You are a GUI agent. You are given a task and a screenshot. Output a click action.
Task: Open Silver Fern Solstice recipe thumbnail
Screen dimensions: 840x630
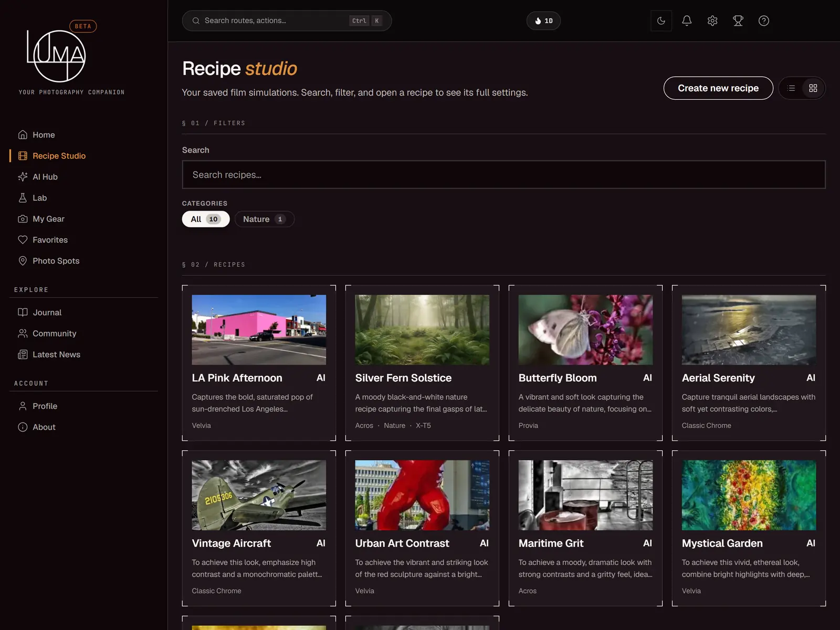pos(422,330)
